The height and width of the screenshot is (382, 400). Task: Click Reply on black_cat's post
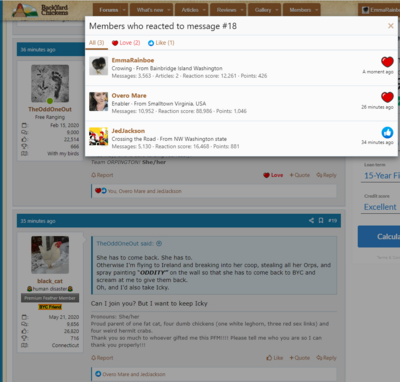326,358
